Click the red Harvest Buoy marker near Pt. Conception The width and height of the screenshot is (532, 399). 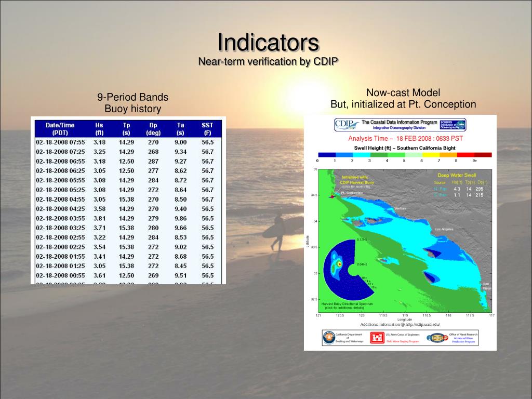point(332,196)
